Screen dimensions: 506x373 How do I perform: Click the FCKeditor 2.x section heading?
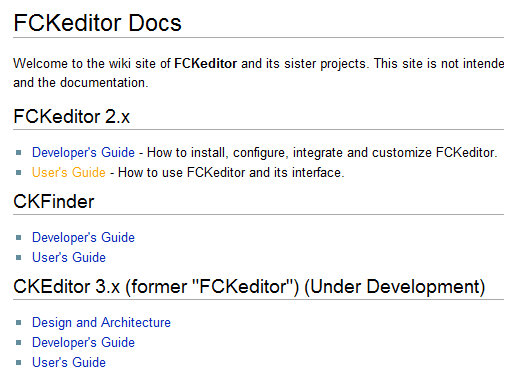click(x=72, y=117)
